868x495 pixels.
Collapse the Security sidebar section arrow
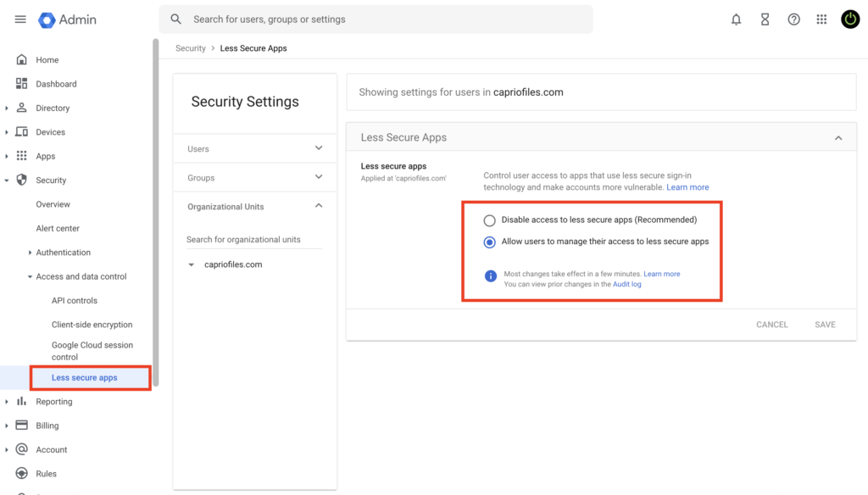7,181
